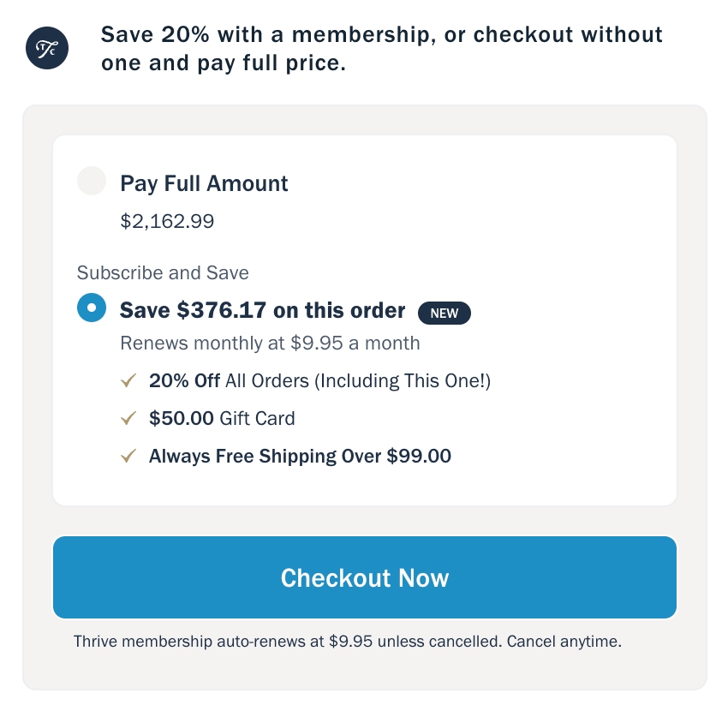The width and height of the screenshot is (728, 711).
Task: Click the Subscribe and Save heading
Action: tap(163, 272)
